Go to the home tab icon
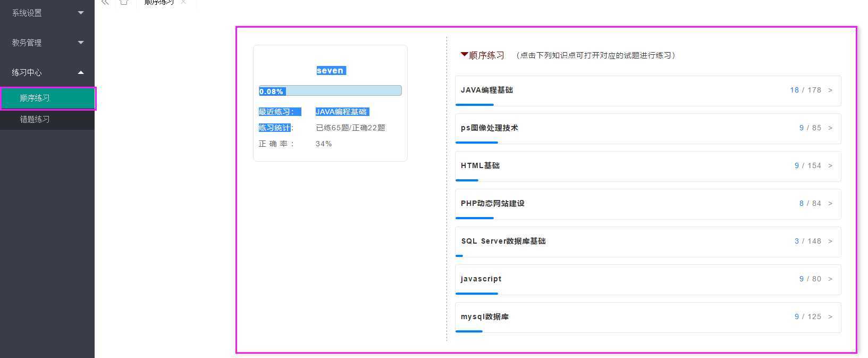Viewport: 868px width, 358px height. pos(124,3)
